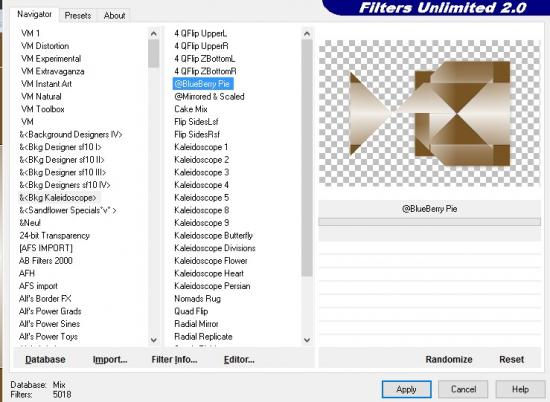The height and width of the screenshot is (402, 550).
Task: Click the BlueBerry Pie preview thumbnail
Action: click(x=429, y=113)
